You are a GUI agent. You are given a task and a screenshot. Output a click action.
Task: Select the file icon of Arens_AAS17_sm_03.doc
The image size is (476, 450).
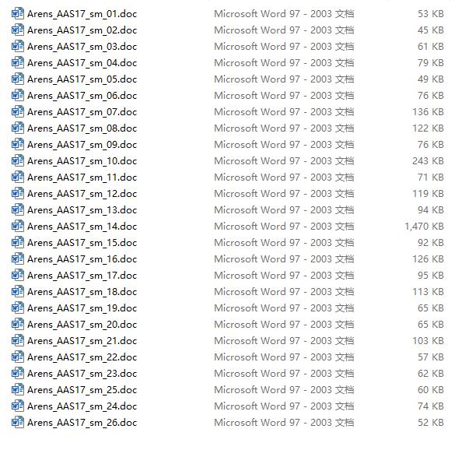click(x=18, y=47)
